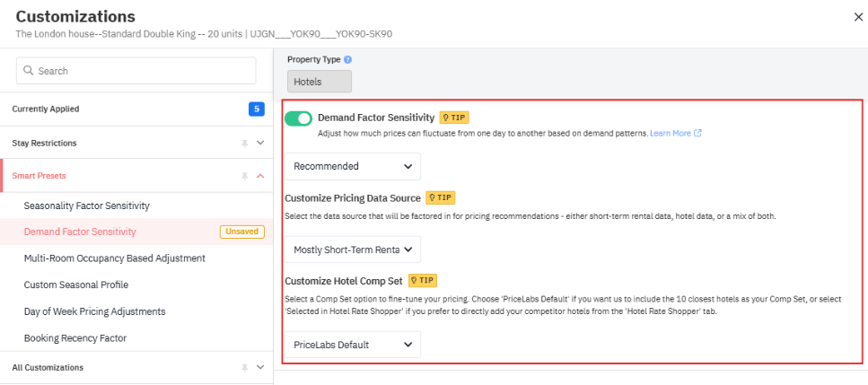Open the TIP badge for Customize Hotel Comp Set
868x385 pixels.
pos(423,280)
